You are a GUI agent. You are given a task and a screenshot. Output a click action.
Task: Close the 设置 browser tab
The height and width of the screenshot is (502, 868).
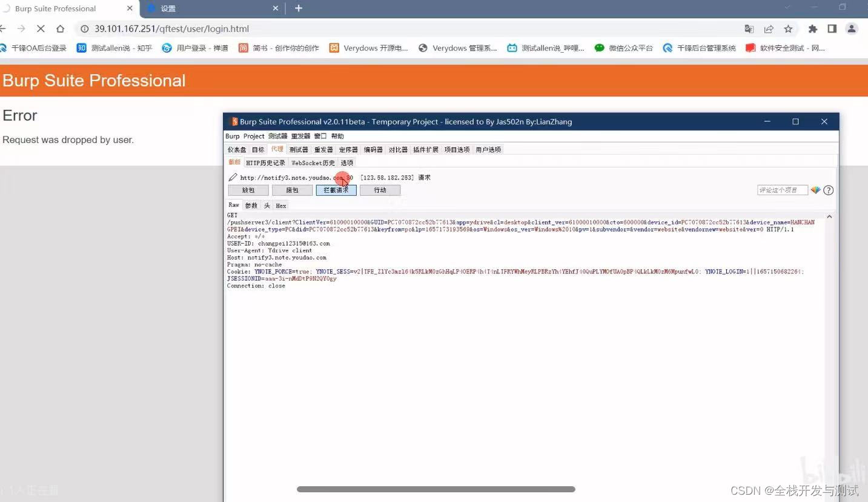click(x=276, y=8)
